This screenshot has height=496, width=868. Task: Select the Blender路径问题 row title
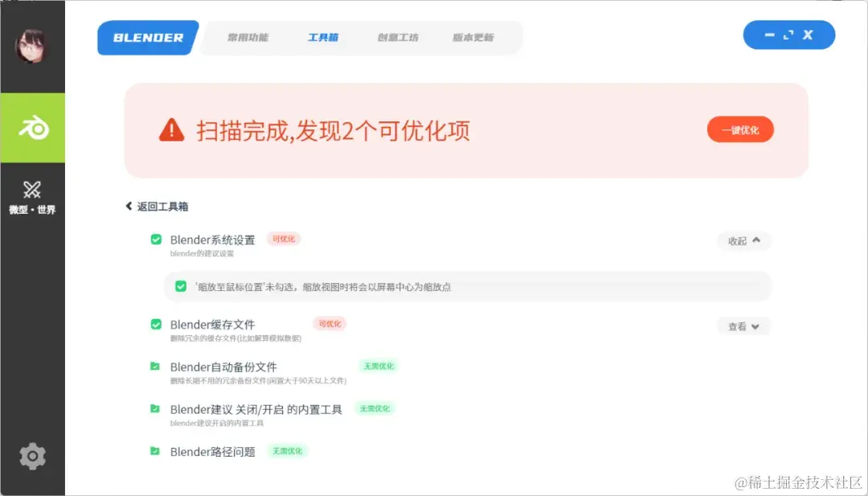pyautogui.click(x=212, y=452)
